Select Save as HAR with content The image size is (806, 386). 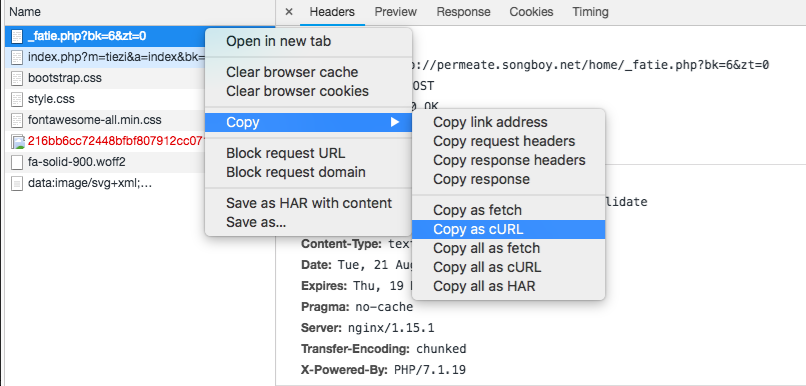(x=308, y=203)
